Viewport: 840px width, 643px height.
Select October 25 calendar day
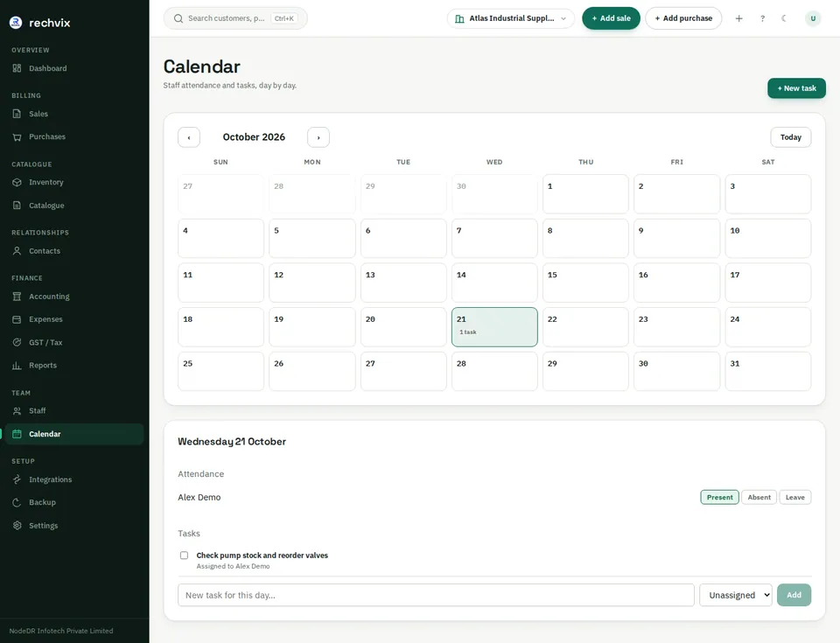(220, 371)
